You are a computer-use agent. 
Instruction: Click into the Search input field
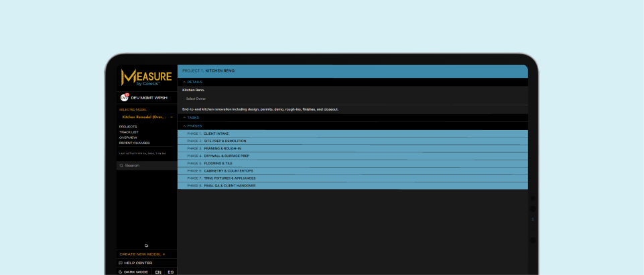coord(147,165)
